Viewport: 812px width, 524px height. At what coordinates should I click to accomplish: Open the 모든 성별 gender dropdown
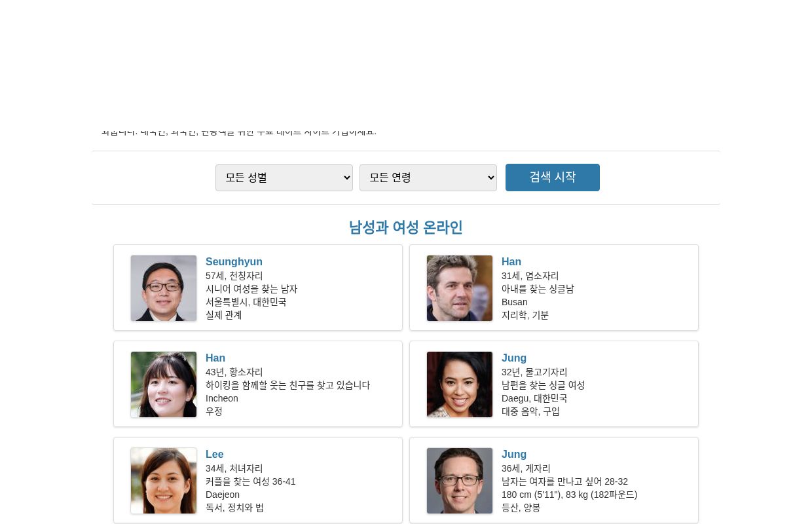(284, 178)
